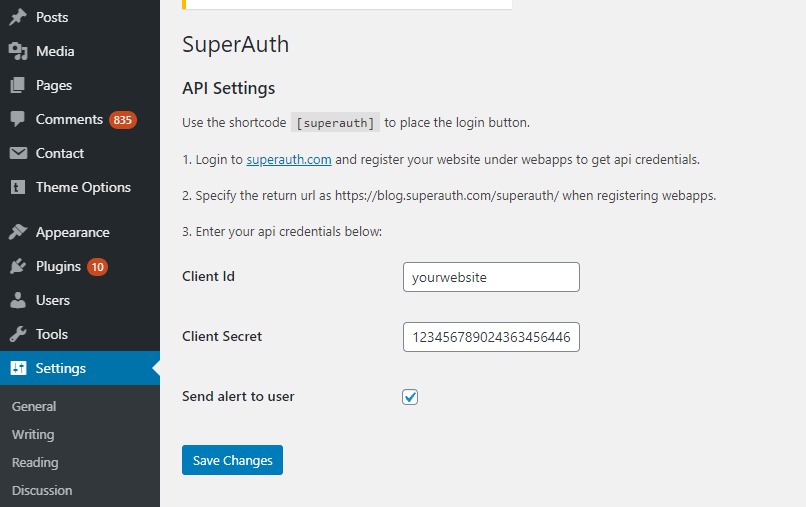Click the Users person icon
The height and width of the screenshot is (507, 806).
pos(18,300)
